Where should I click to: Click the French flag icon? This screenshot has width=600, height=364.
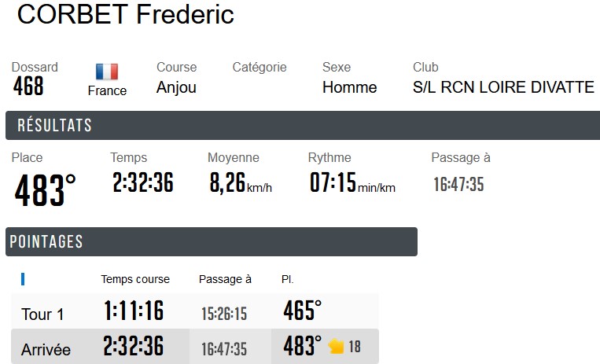click(x=107, y=72)
